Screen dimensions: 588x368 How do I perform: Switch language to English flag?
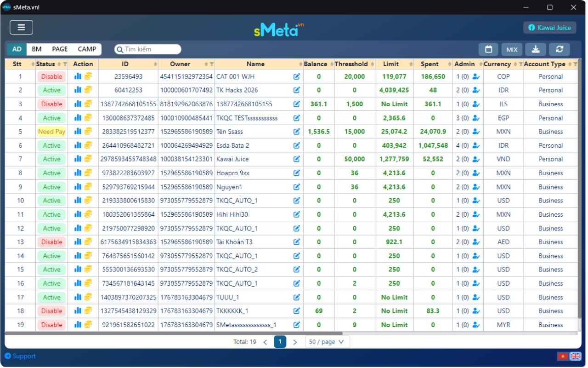(x=575, y=356)
